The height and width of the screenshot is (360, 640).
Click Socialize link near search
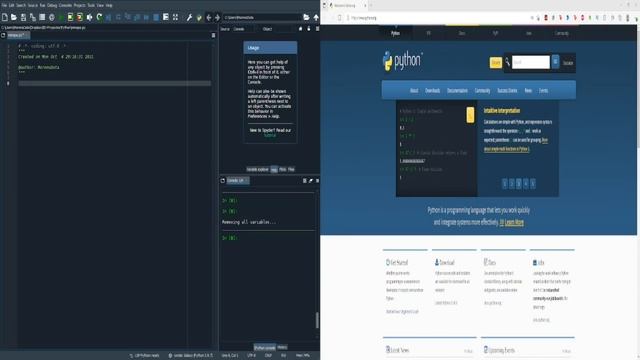pyautogui.click(x=568, y=63)
